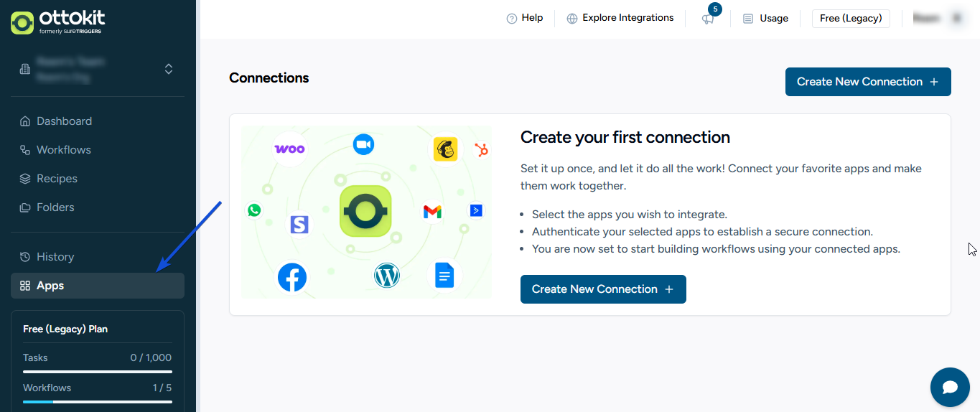Image resolution: width=980 pixels, height=412 pixels.
Task: Click the central Ottokit green logo
Action: [x=365, y=211]
